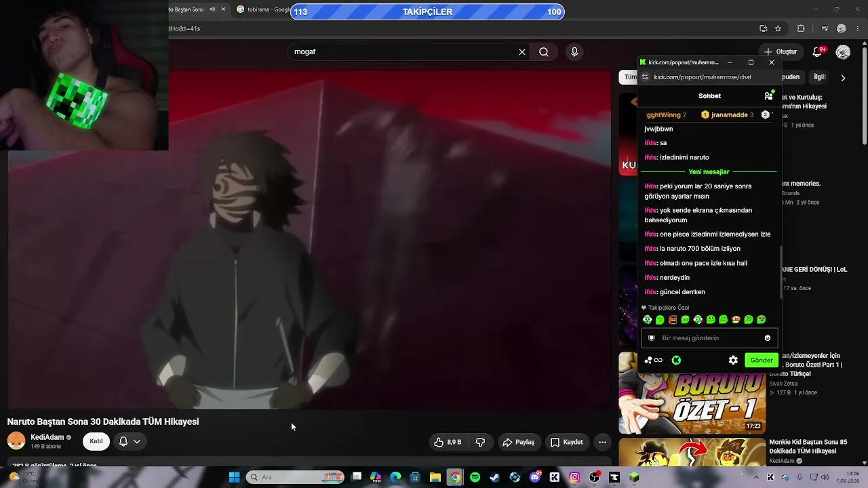Open the Boruto Özet-1 video thumbnail
This screenshot has height=488, width=868.
point(692,393)
